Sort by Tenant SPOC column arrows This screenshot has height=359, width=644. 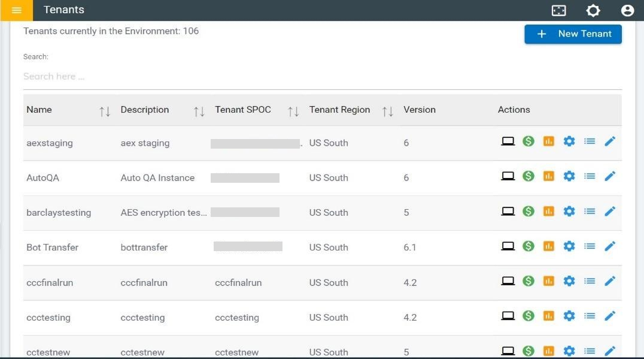[x=293, y=111]
